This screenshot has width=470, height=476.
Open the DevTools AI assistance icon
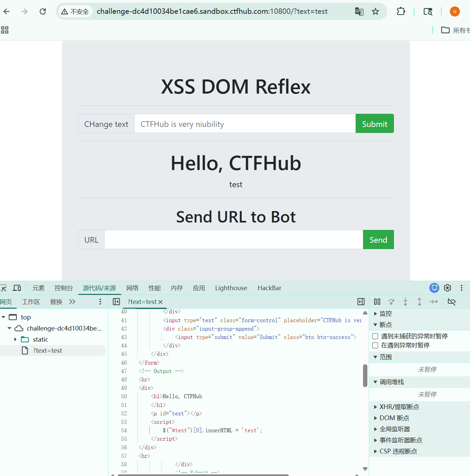pos(434,288)
